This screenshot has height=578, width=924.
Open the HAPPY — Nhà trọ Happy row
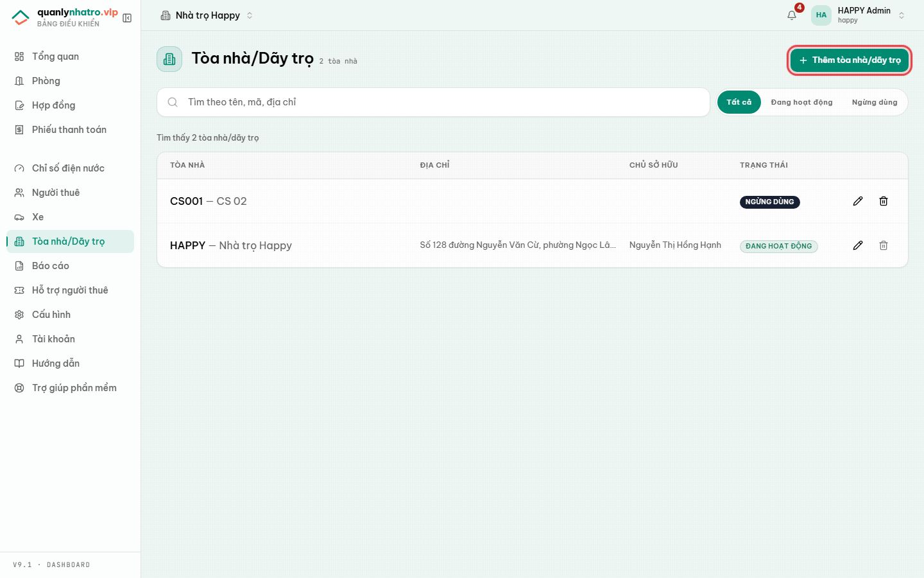(x=533, y=245)
